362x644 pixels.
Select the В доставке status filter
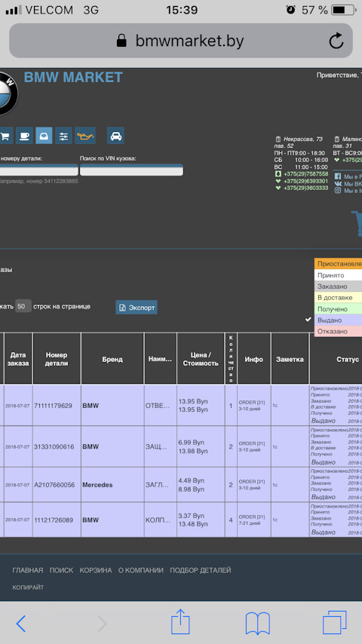(338, 297)
